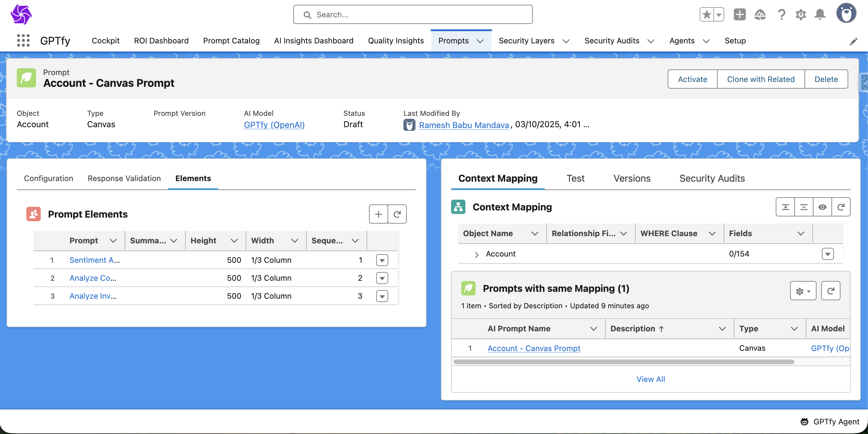868x434 pixels.
Task: Click the global Add plus icon
Action: point(739,14)
